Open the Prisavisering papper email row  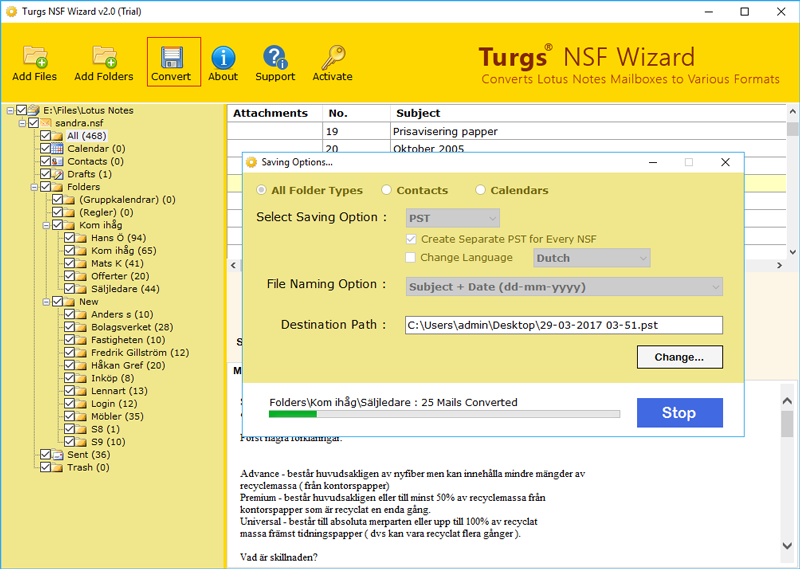[507, 131]
